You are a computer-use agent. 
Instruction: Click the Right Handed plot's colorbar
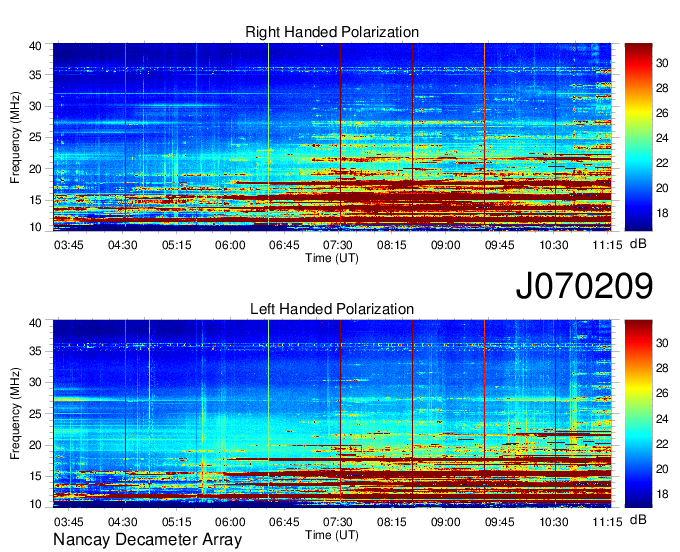click(638, 137)
